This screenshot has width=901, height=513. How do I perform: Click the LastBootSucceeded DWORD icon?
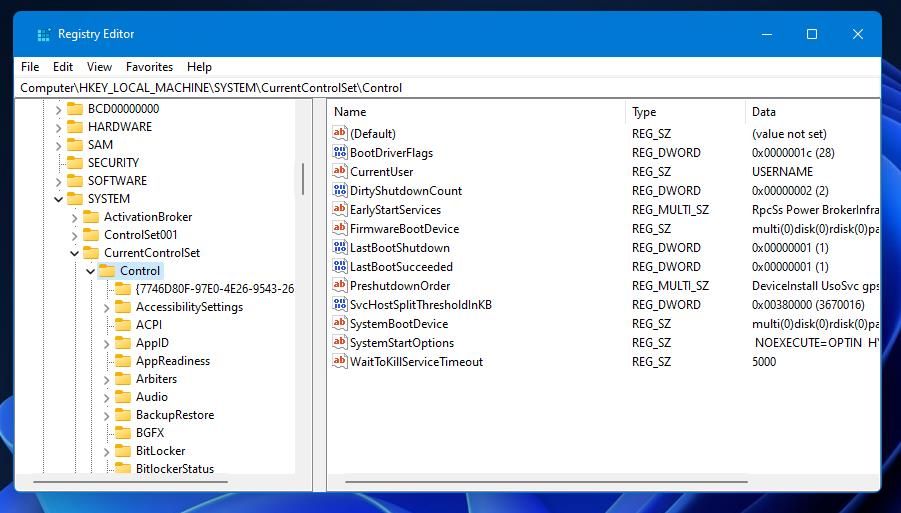(x=340, y=266)
